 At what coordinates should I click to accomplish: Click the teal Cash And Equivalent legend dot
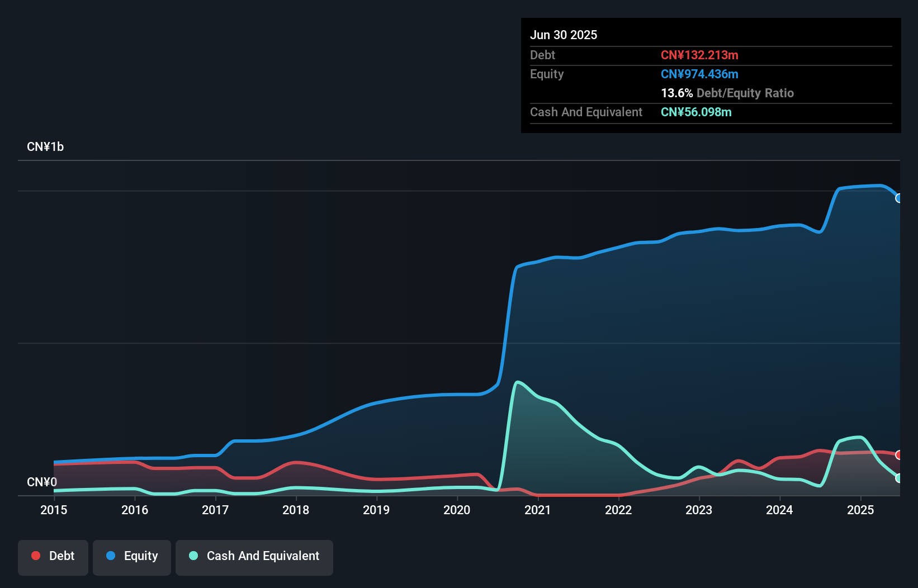(193, 556)
